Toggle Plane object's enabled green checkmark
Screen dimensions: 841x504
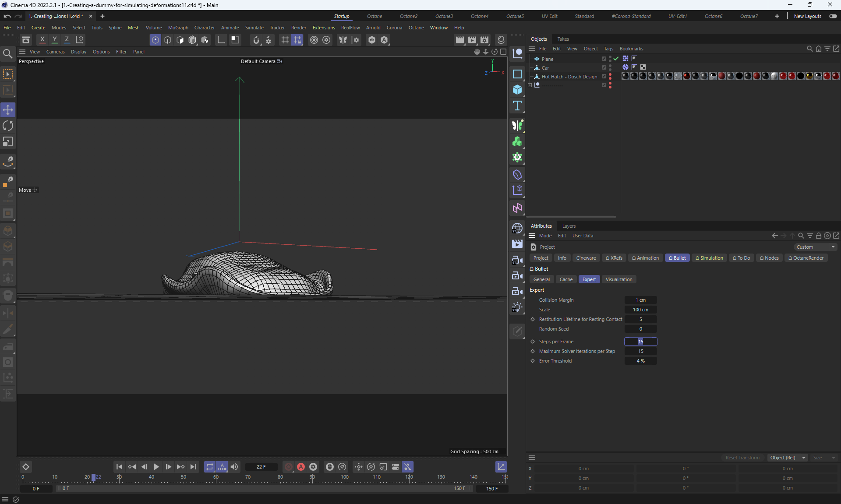click(x=616, y=59)
